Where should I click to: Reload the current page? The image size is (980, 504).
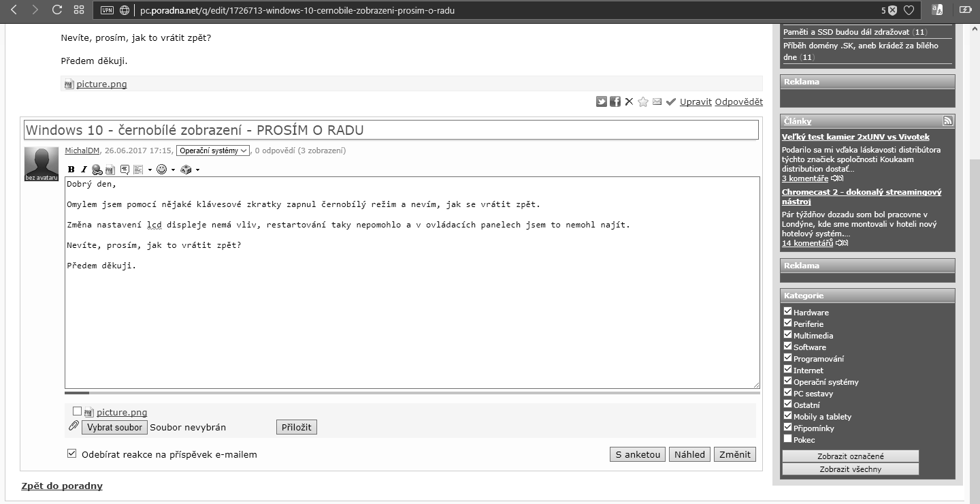coord(57,10)
